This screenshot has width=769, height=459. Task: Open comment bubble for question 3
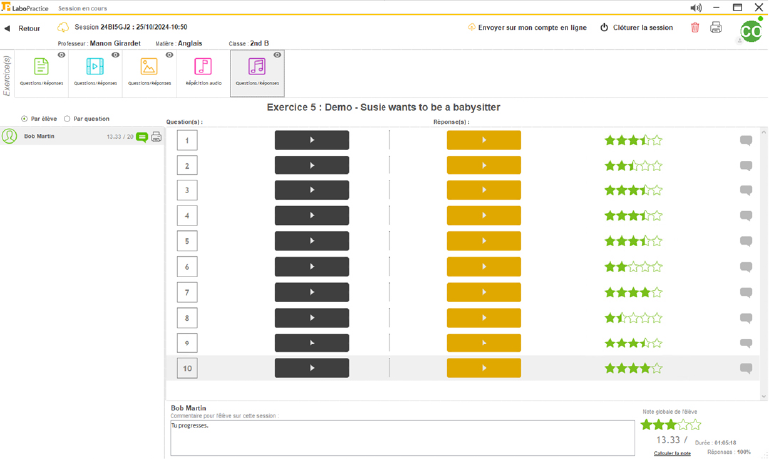[x=746, y=190]
